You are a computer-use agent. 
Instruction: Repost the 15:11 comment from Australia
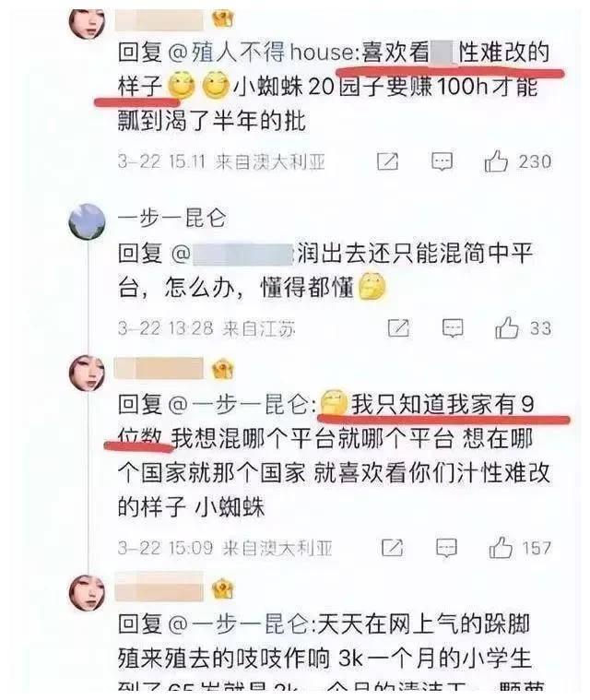(387, 161)
